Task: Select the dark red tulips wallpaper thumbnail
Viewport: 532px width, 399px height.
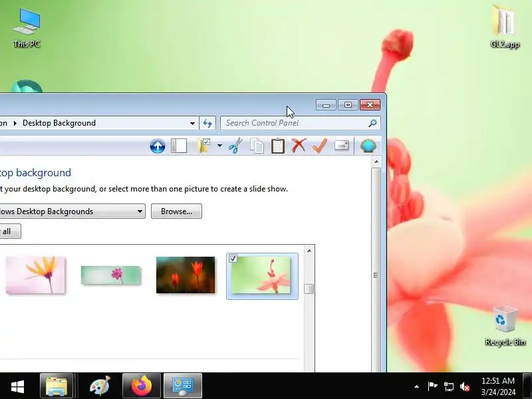Action: [186, 275]
